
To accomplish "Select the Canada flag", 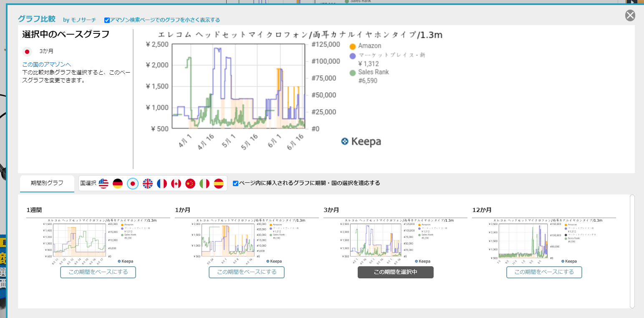I will [176, 184].
